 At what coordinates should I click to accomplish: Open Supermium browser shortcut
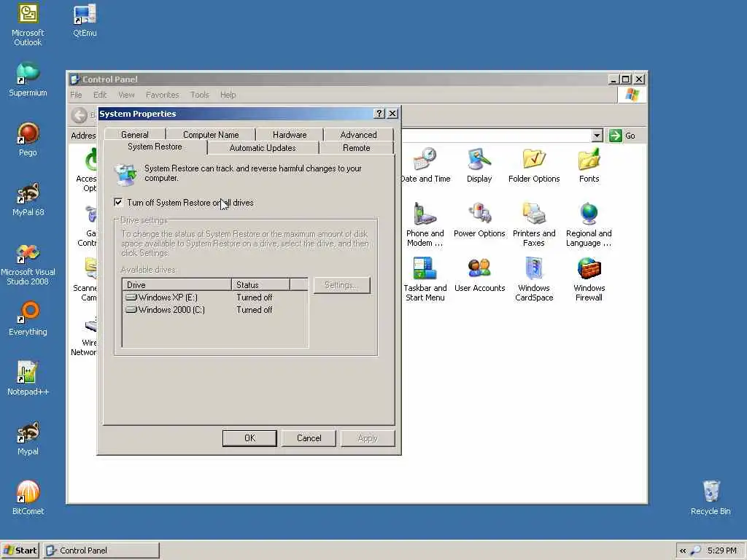point(28,79)
